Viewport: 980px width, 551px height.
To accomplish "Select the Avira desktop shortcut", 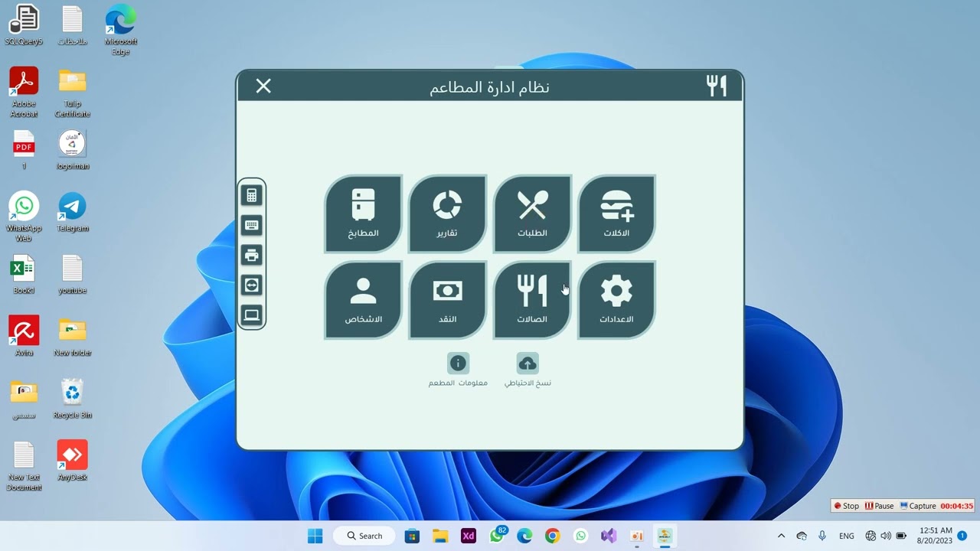I will pos(24,337).
